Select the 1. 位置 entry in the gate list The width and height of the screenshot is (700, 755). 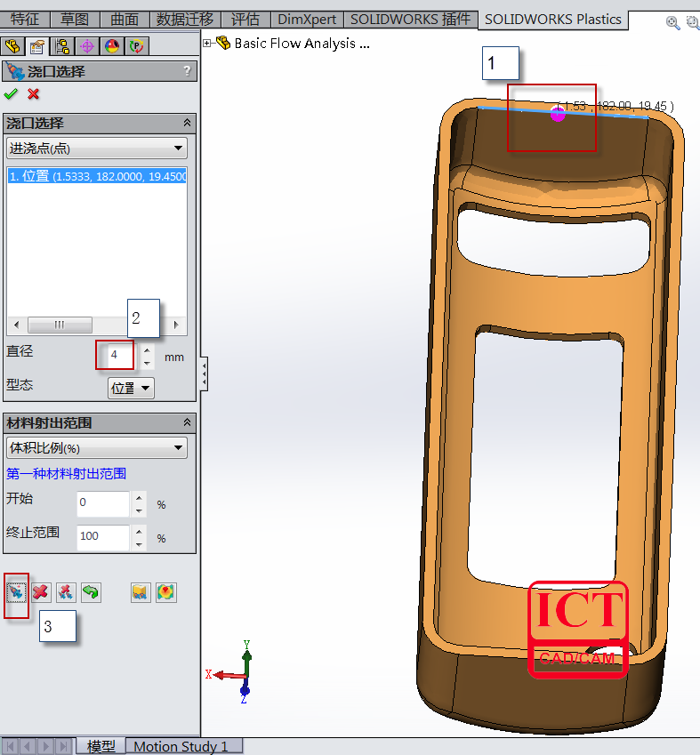pos(96,177)
